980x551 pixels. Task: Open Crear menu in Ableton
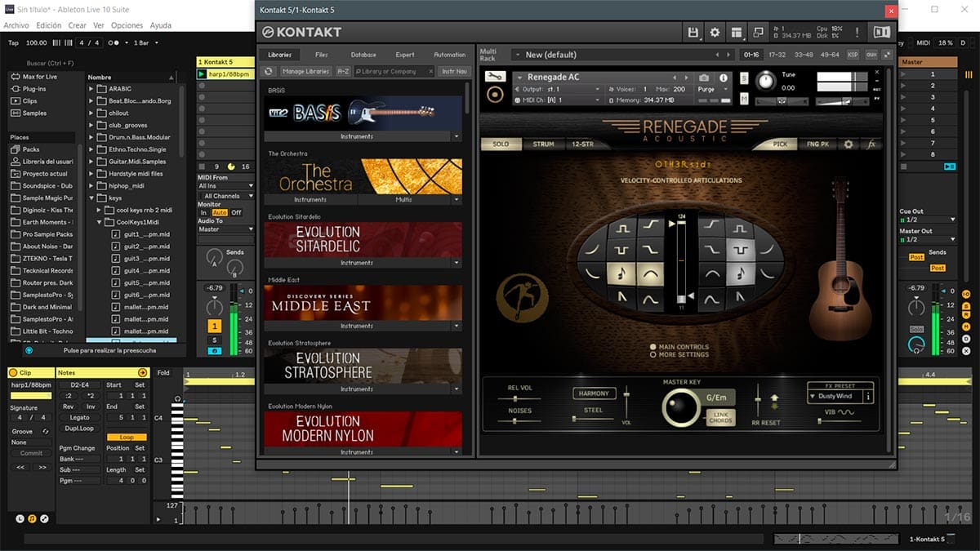coord(77,25)
